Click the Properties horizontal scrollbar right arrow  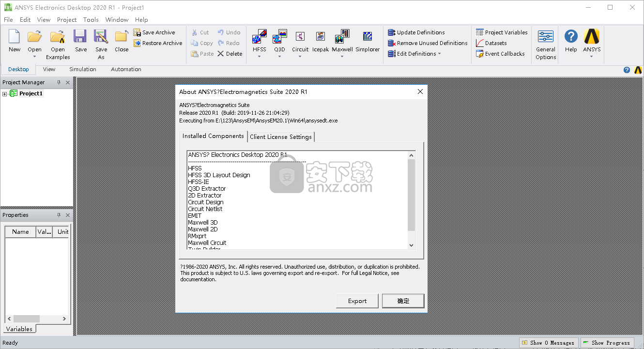64,319
